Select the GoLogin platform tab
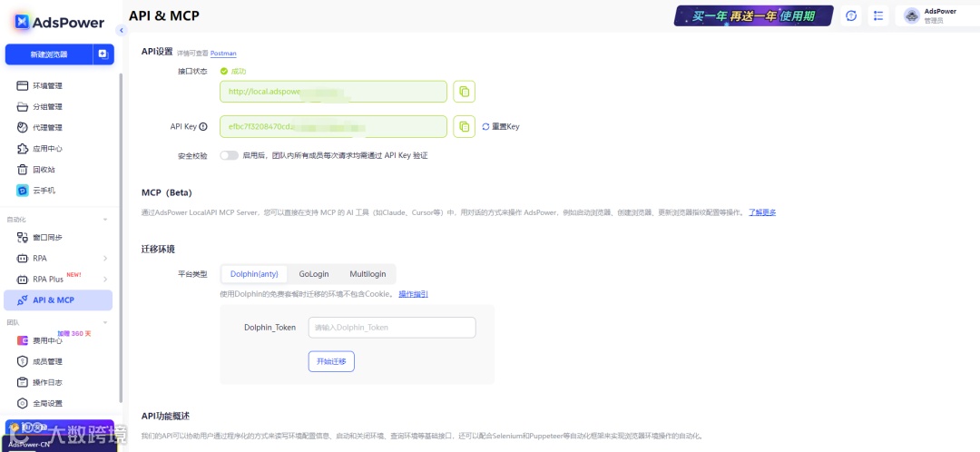This screenshot has width=980, height=452. (314, 274)
